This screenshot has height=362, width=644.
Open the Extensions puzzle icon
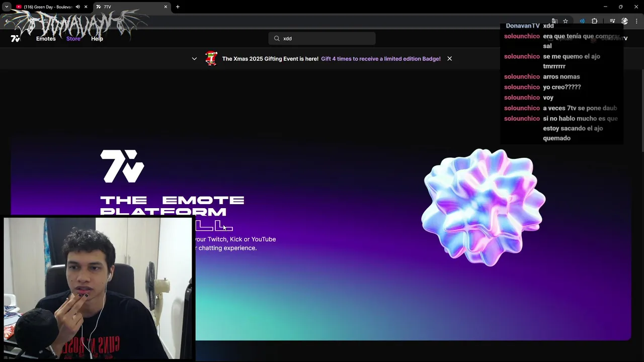[595, 21]
